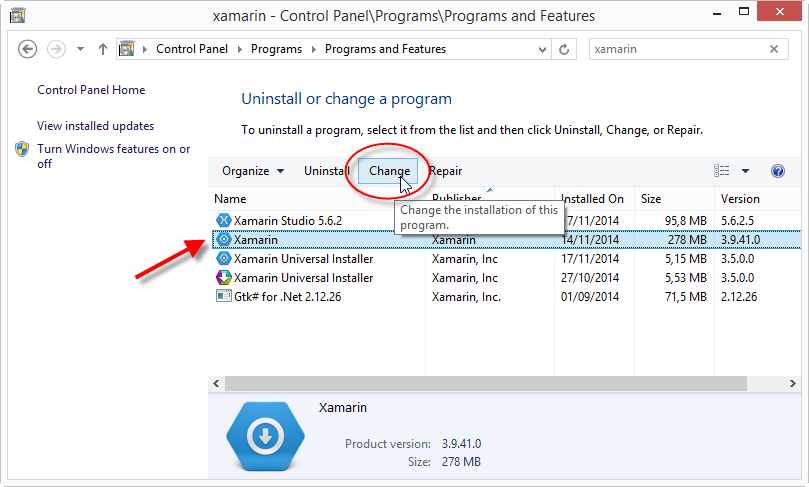809x487 pixels.
Task: Click window system icon in title bar
Action: (x=18, y=15)
